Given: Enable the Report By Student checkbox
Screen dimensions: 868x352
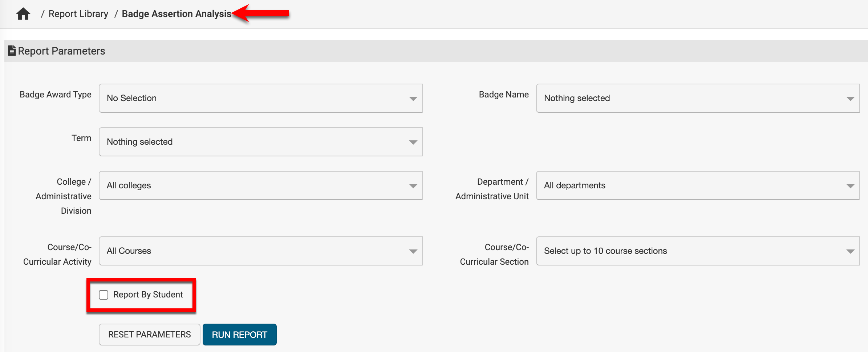Looking at the screenshot, I should [x=104, y=295].
